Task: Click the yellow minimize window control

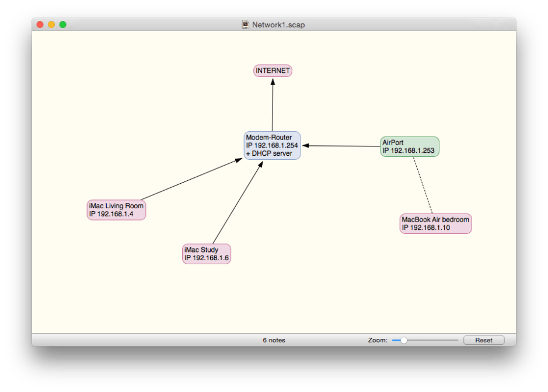Action: (53, 24)
